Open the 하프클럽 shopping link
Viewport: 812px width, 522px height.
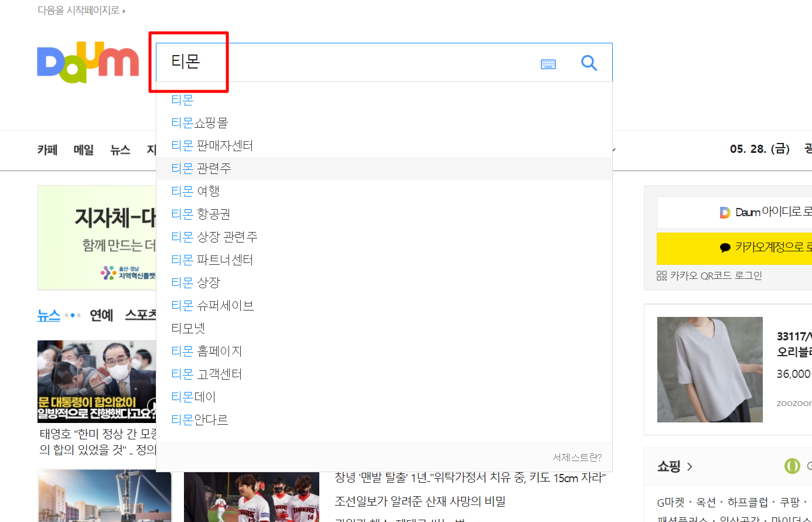tap(748, 503)
